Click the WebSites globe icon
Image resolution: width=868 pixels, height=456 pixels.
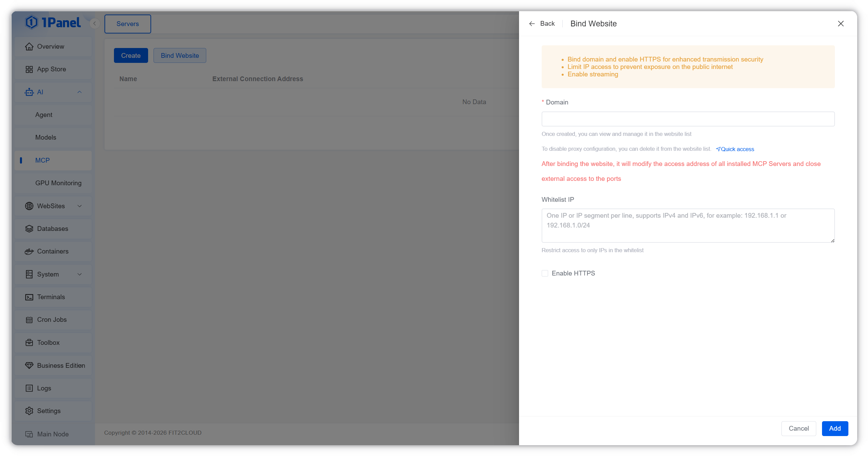click(29, 206)
